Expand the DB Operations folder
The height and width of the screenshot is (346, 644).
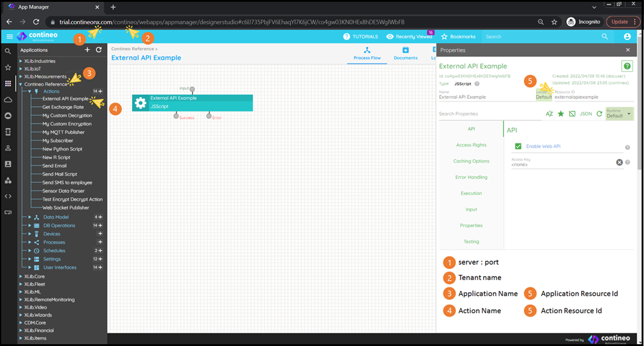29,225
